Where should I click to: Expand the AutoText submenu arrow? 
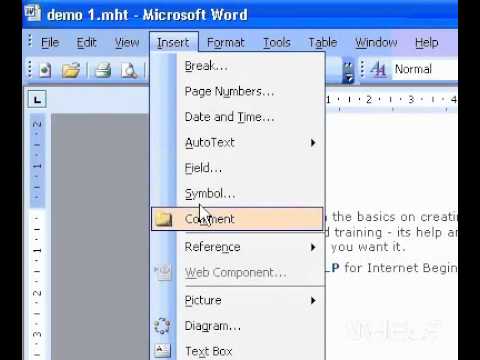click(313, 143)
